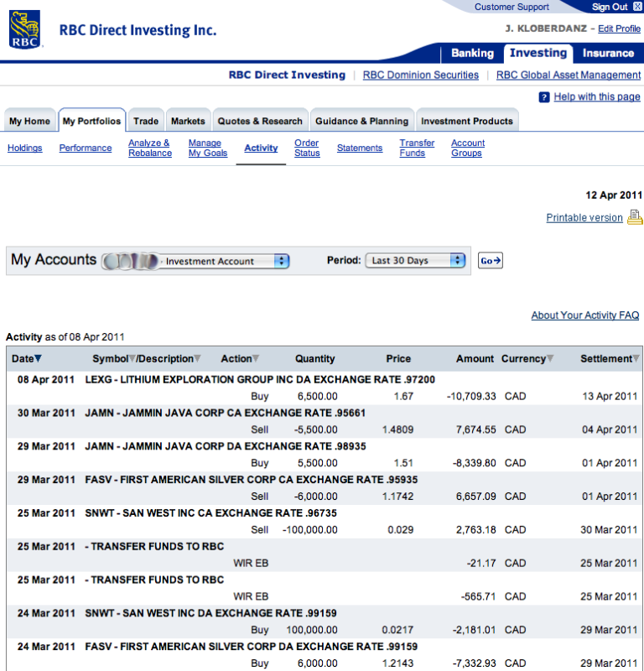Open the My Home tab

(x=29, y=121)
